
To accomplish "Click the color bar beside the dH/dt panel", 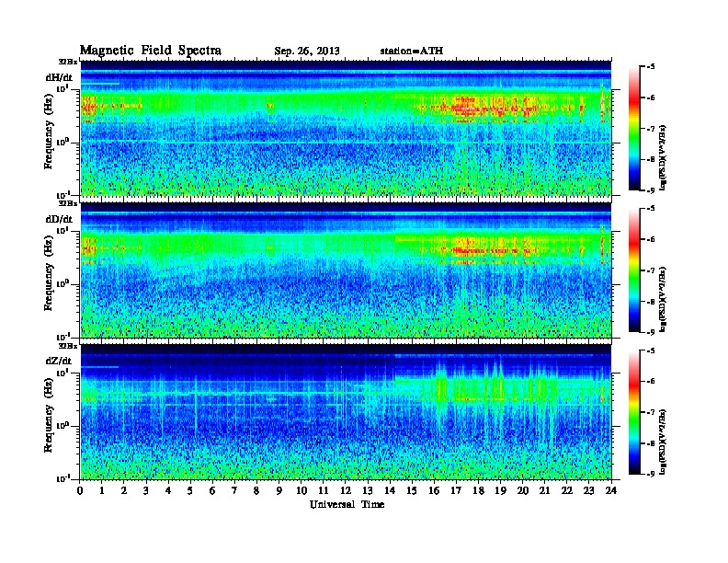I will pyautogui.click(x=633, y=128).
